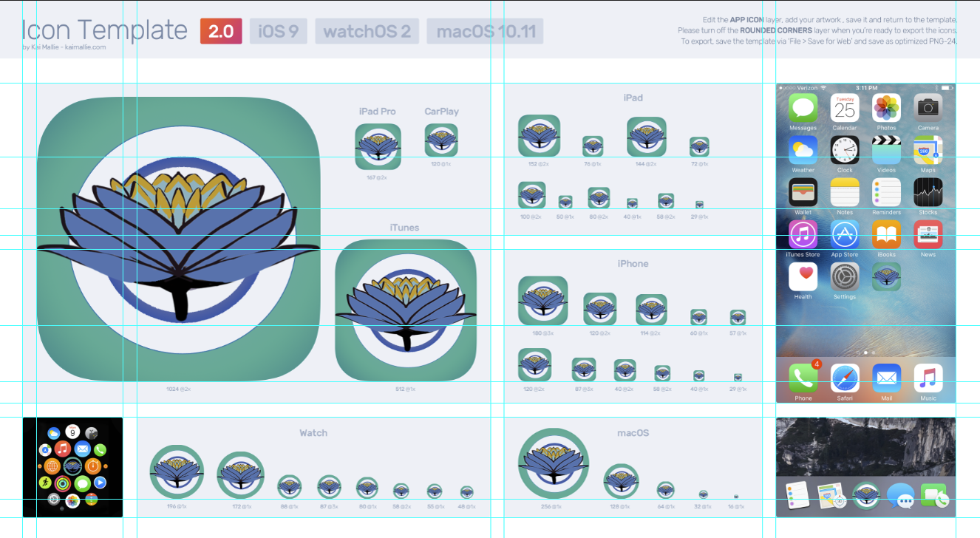Open Settings on iPhone mockup
The width and height of the screenshot is (980, 538).
point(845,276)
